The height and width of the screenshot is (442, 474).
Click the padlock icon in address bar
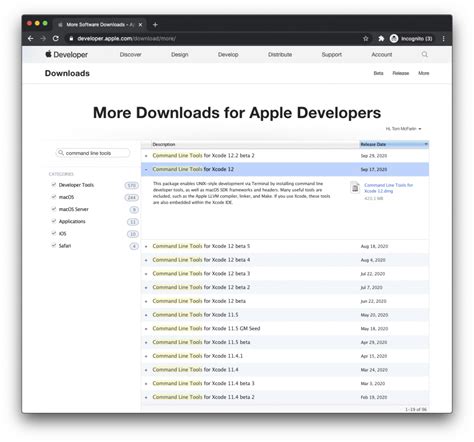pyautogui.click(x=71, y=39)
